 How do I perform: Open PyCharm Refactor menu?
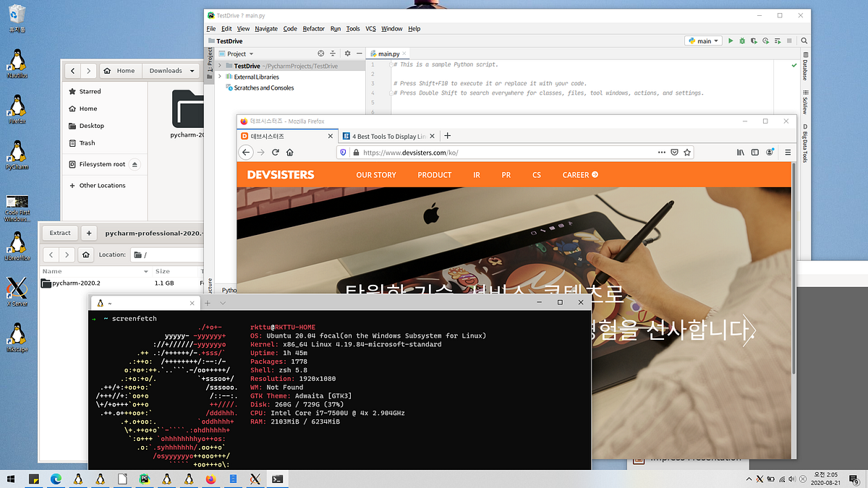point(314,29)
